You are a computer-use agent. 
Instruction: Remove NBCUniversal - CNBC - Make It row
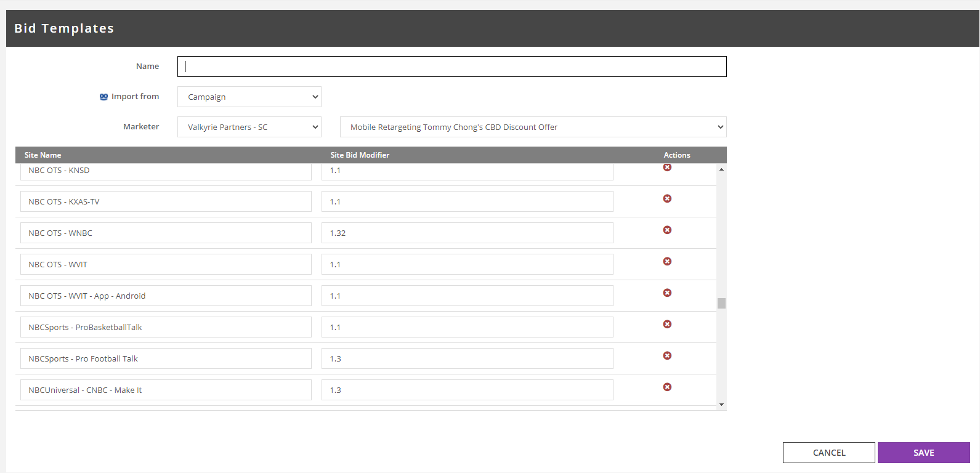pyautogui.click(x=667, y=387)
